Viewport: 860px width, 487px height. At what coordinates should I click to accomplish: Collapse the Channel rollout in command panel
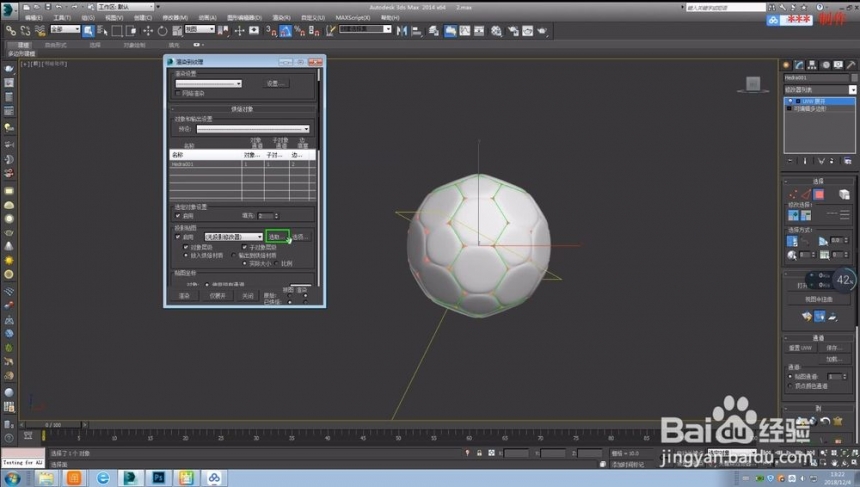(818, 338)
